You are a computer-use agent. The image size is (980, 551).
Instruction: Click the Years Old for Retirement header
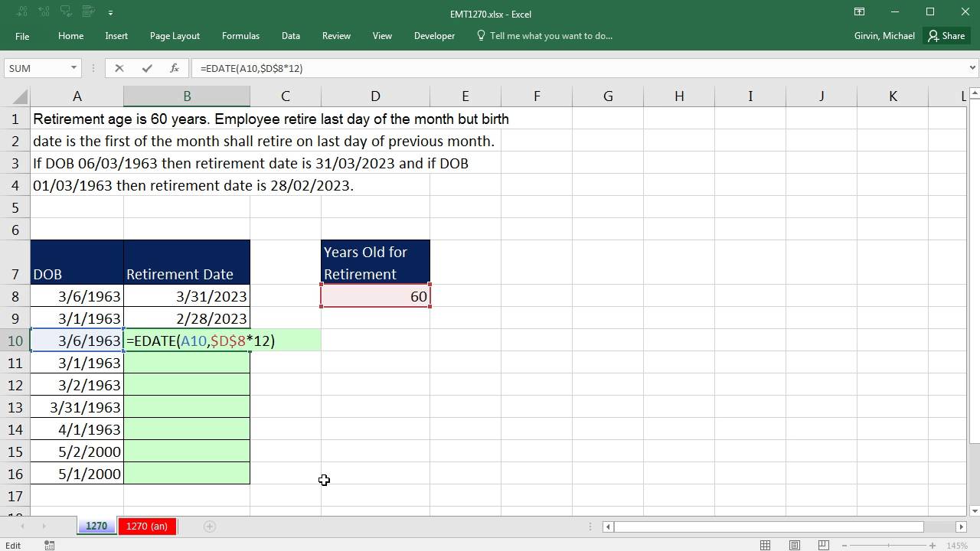[375, 262]
